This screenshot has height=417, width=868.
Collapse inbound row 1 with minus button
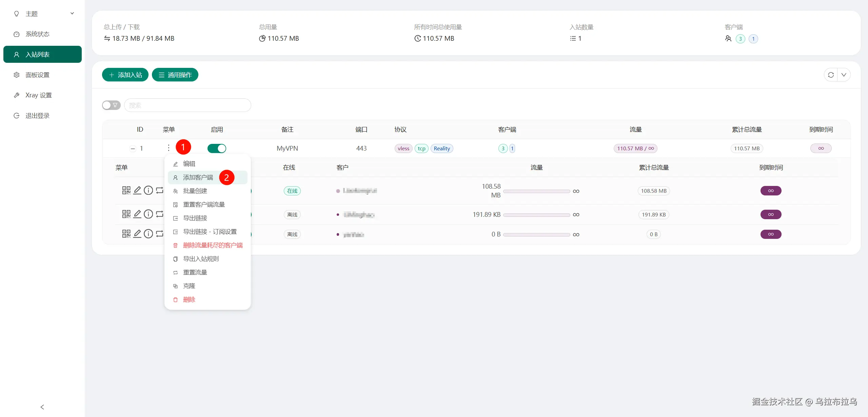(133, 149)
